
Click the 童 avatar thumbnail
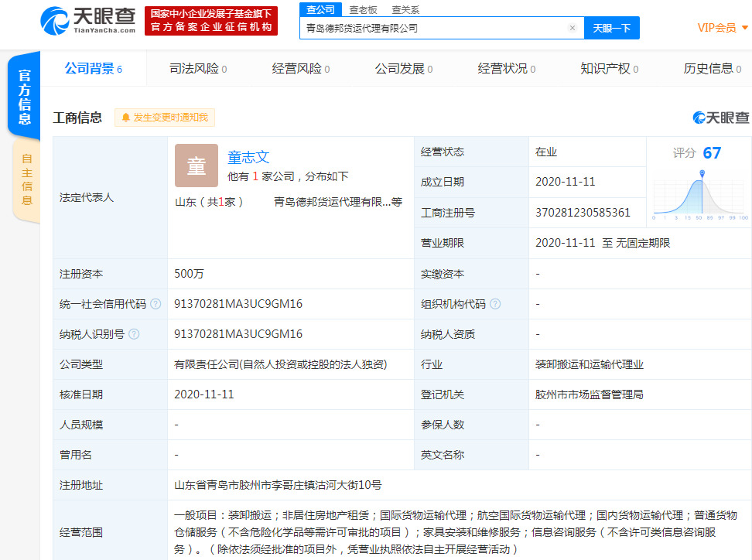(x=197, y=166)
